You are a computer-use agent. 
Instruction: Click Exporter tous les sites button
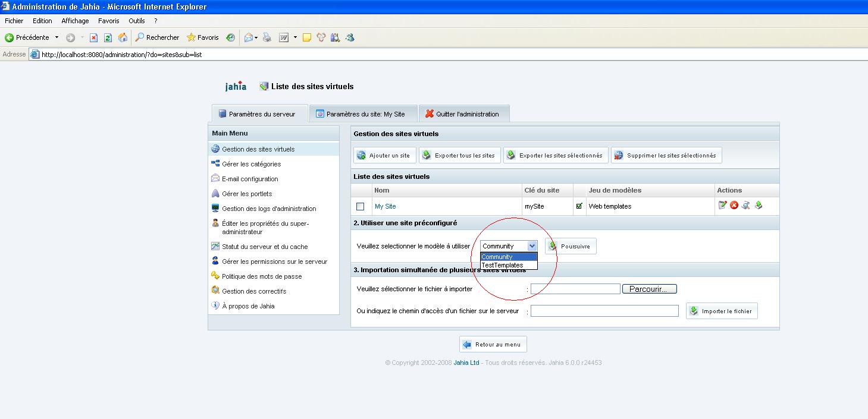(x=459, y=156)
